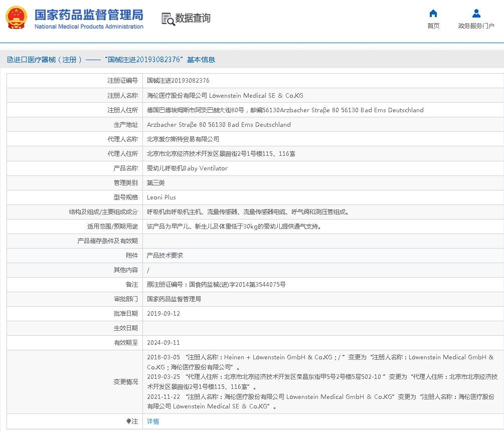Screen dimensions: 504x432
Task: Open the 政务服务门户 text link
Action: pyautogui.click(x=476, y=26)
